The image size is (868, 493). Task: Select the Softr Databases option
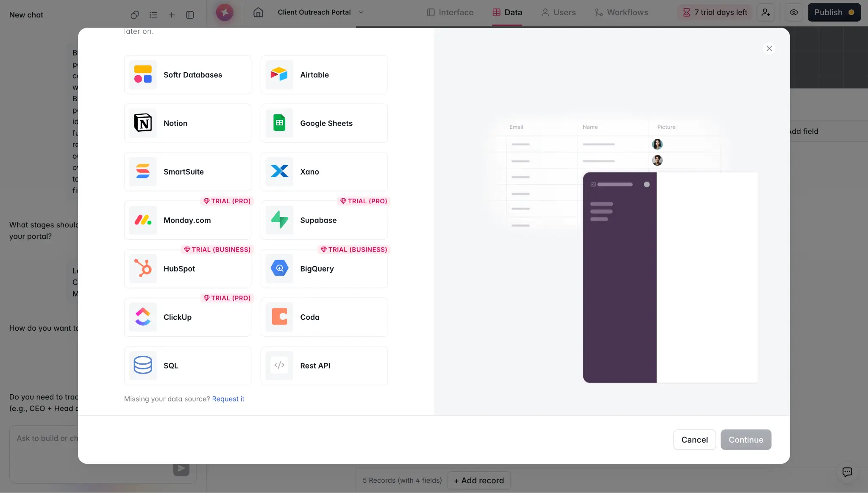(x=187, y=75)
